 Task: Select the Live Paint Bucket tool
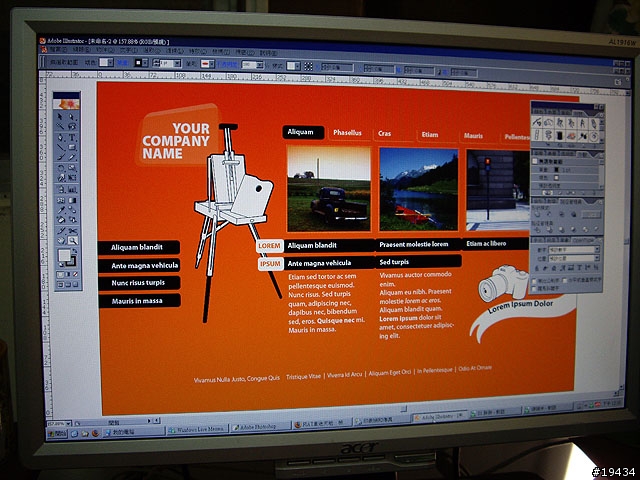click(x=60, y=219)
